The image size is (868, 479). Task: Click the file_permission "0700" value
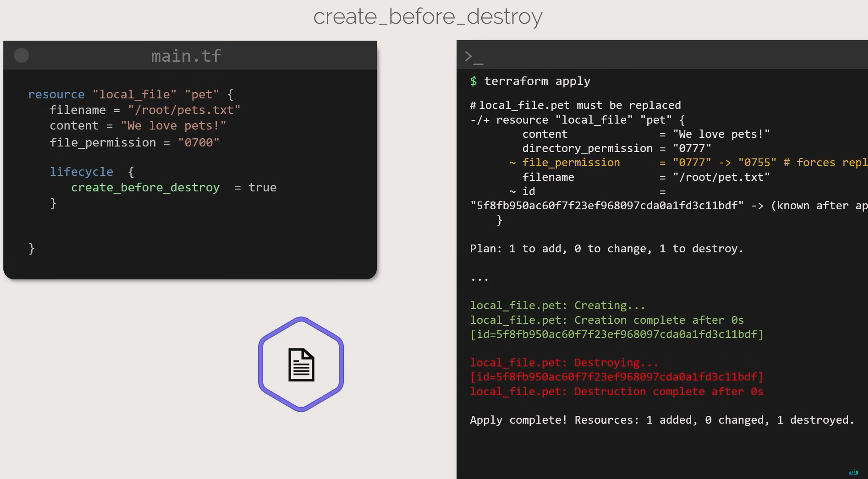pos(198,142)
